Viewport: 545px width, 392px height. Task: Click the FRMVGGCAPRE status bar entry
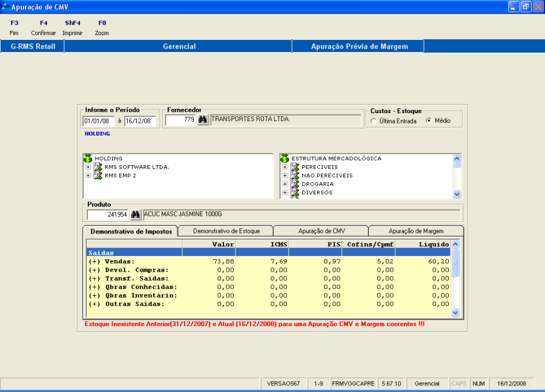click(x=353, y=384)
